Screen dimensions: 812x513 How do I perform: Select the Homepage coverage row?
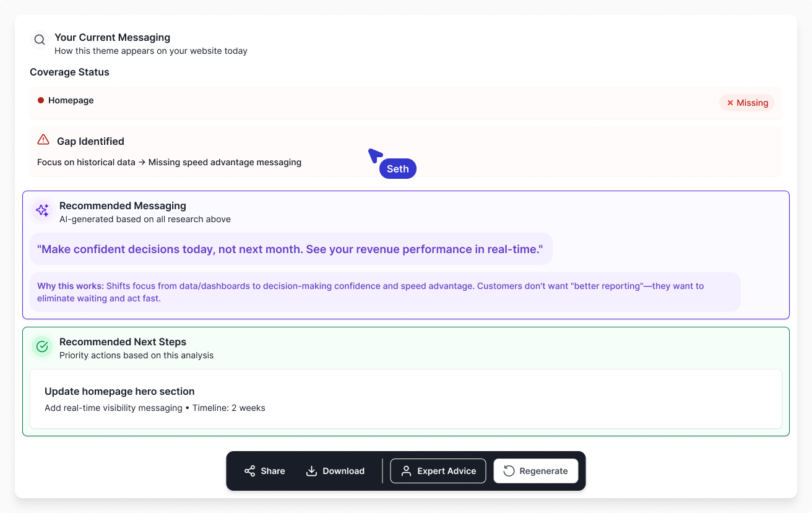[x=371, y=102]
